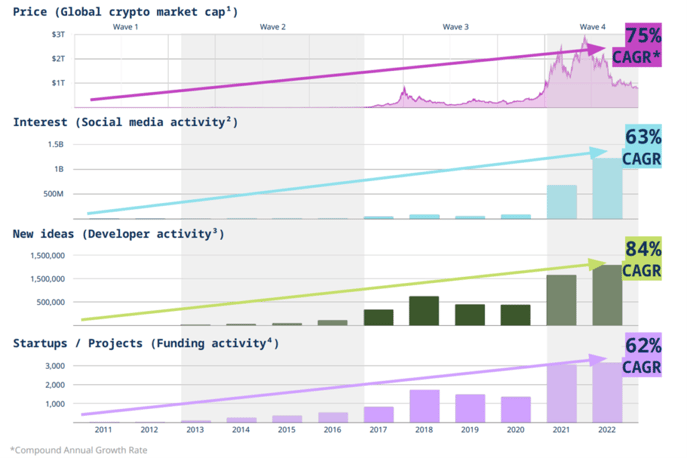The width and height of the screenshot is (687, 458).
Task: Select the 2016 funding activity bar
Action: pyautogui.click(x=333, y=417)
